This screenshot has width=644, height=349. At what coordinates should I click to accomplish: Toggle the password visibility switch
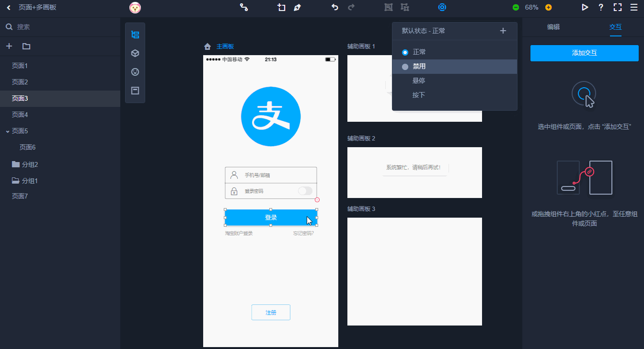[x=305, y=191]
